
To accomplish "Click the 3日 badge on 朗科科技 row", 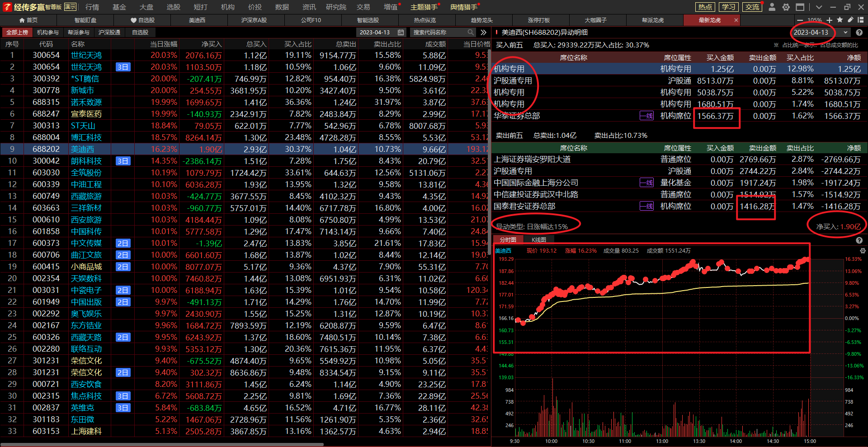I will click(123, 161).
